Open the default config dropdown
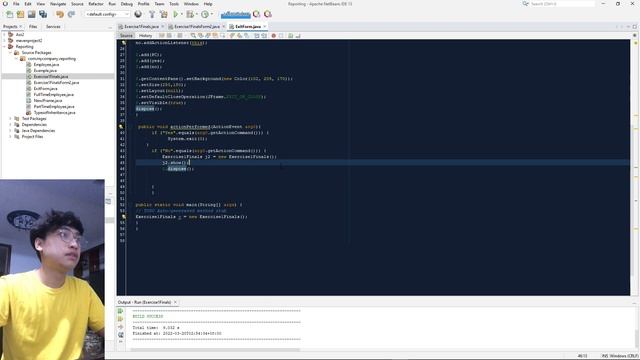 click(107, 14)
